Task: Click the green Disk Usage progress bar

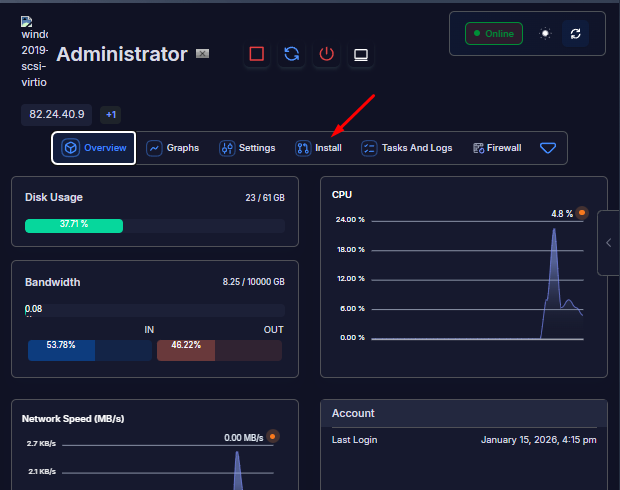Action: click(74, 225)
